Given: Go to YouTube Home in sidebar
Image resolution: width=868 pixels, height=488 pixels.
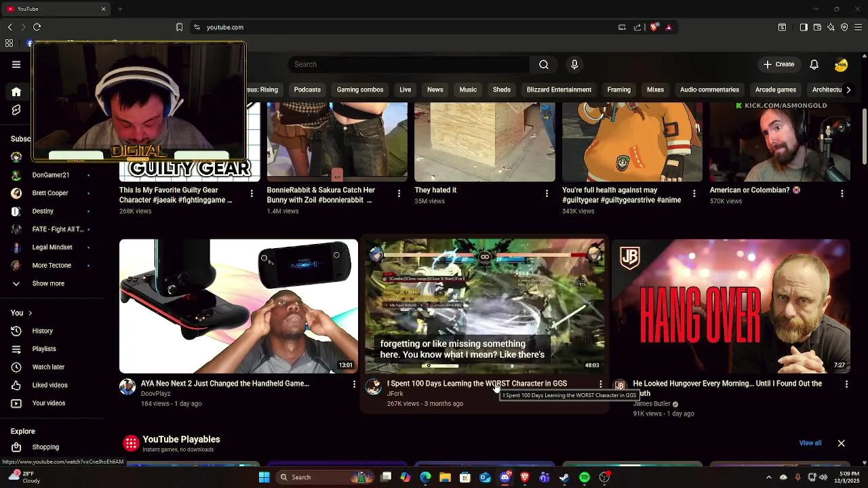Looking at the screenshot, I should tap(16, 91).
